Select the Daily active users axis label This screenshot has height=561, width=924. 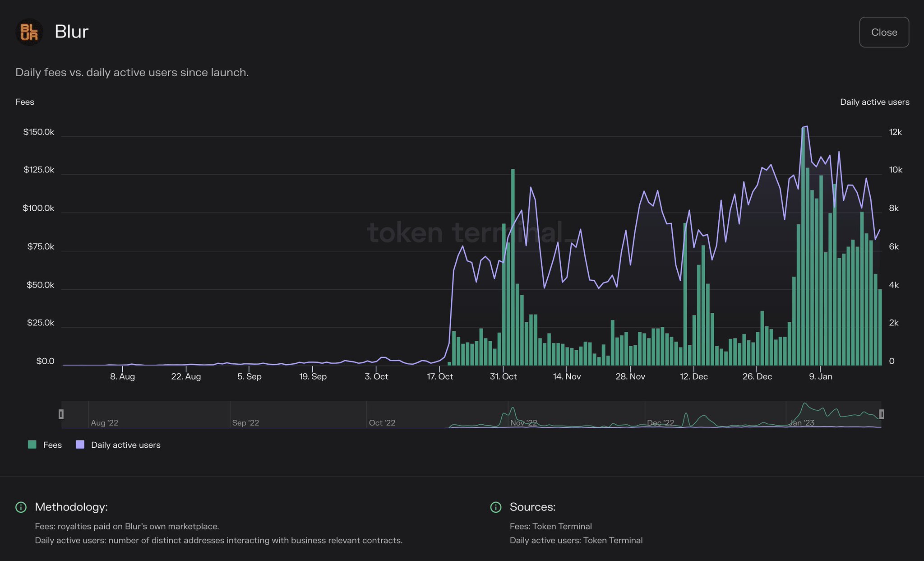[874, 102]
